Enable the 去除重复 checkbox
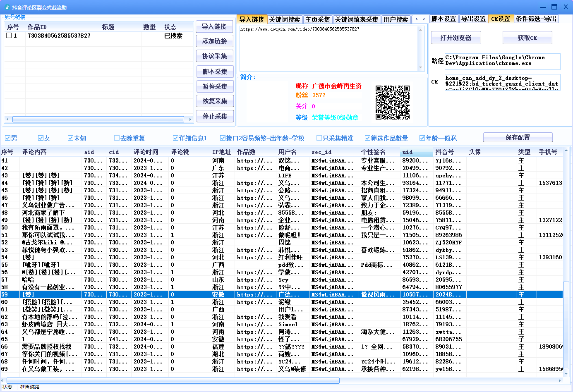 click(117, 138)
